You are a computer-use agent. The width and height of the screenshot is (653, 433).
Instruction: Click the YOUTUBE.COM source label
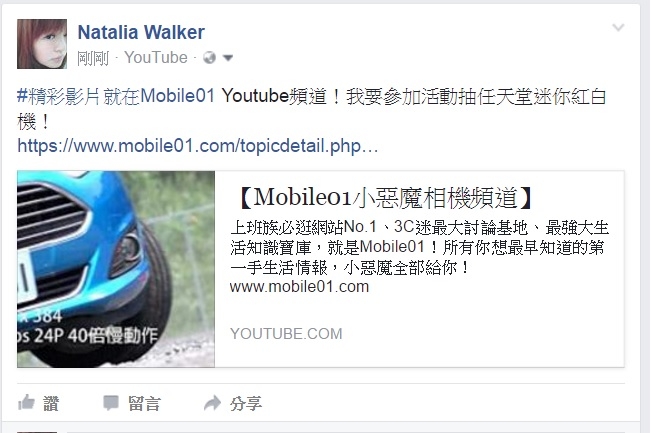point(286,333)
